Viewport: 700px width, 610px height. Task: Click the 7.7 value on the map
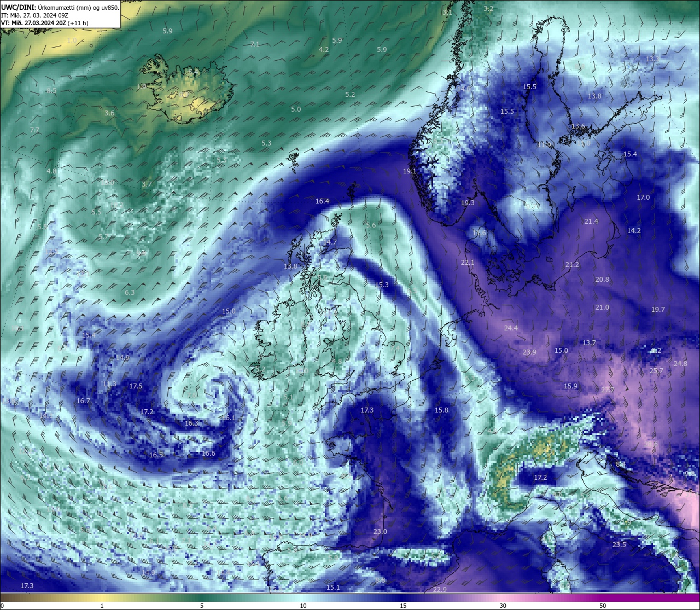[34, 130]
